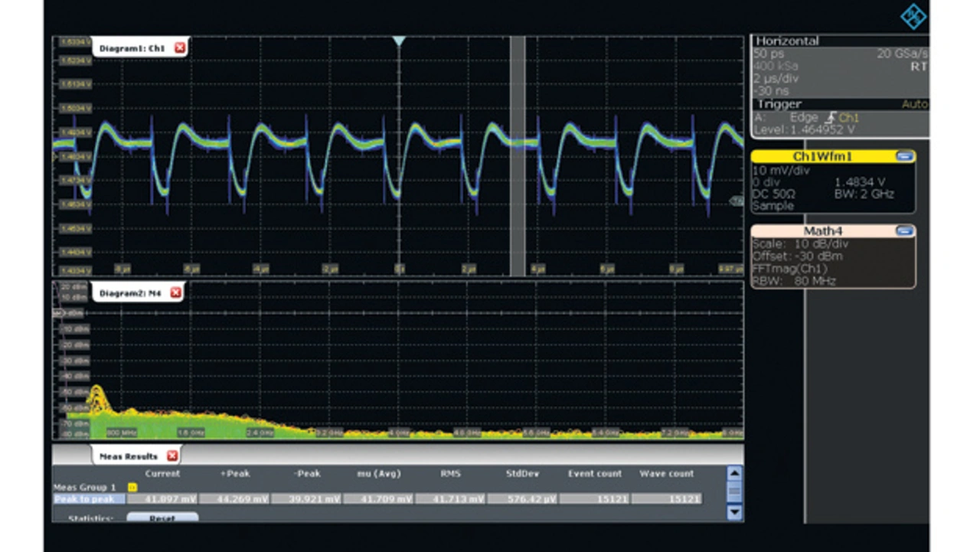Click trigger level marker on right edge
Image resolution: width=980 pixels, height=552 pixels.
(x=737, y=201)
